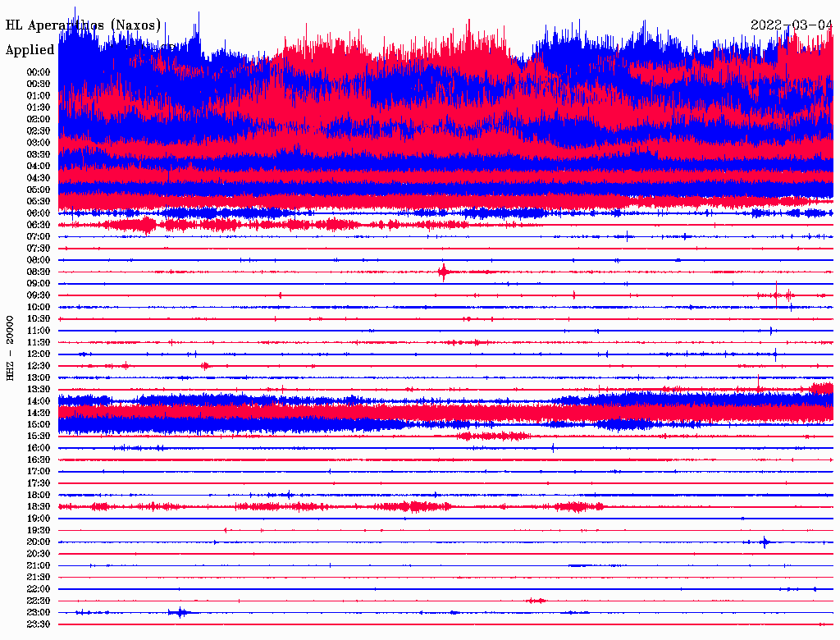Screen dimensions: 840x640
Task: Click the blue event spike on the 20:00 trace
Action: point(765,542)
